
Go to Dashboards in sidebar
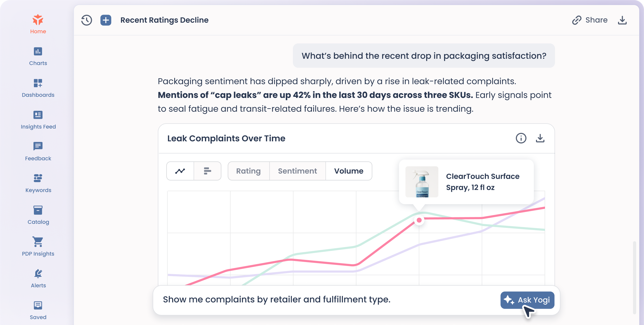pos(38,88)
